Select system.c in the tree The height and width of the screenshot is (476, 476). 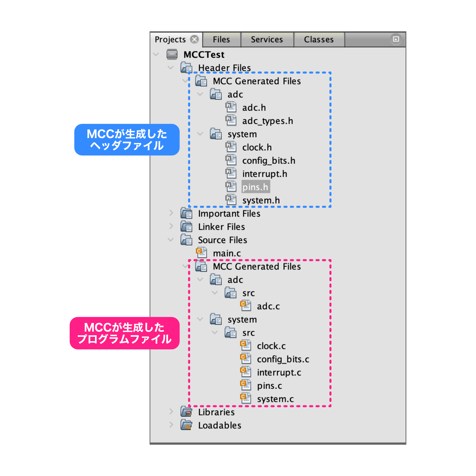[276, 399]
